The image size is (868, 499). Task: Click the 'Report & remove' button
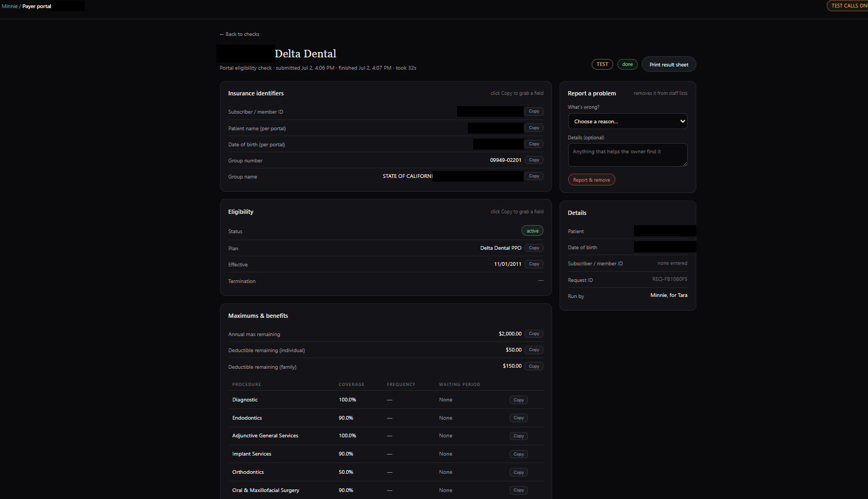[x=592, y=180]
